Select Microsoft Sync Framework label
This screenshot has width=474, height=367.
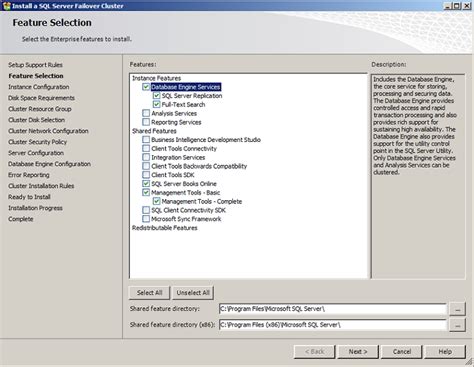tap(186, 219)
